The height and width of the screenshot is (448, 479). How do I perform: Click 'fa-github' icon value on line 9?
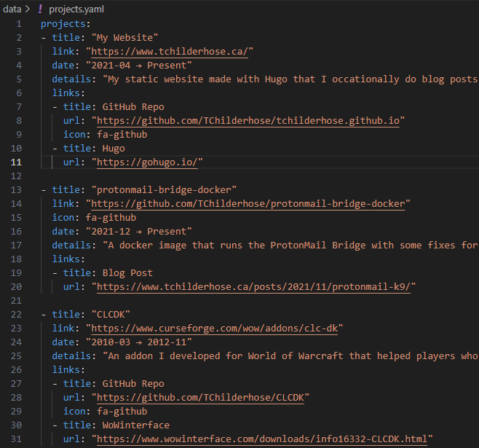tap(122, 135)
